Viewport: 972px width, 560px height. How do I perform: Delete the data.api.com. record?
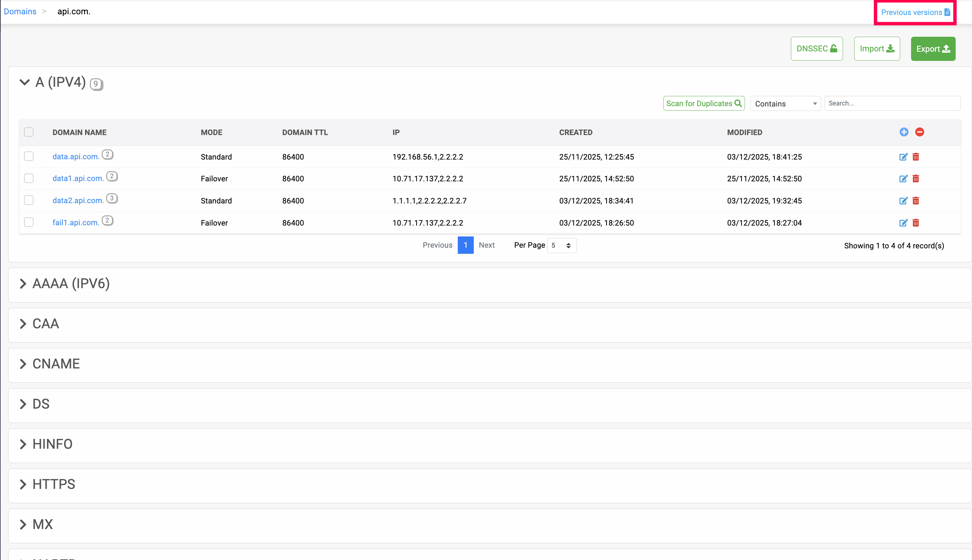pos(916,157)
